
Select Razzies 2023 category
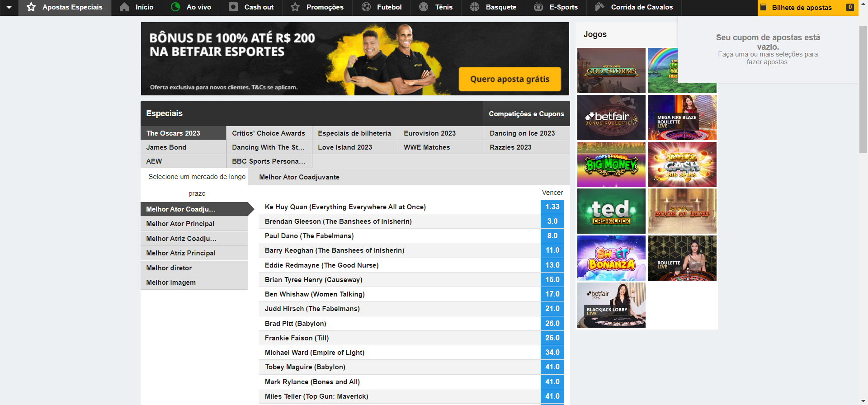(x=527, y=147)
